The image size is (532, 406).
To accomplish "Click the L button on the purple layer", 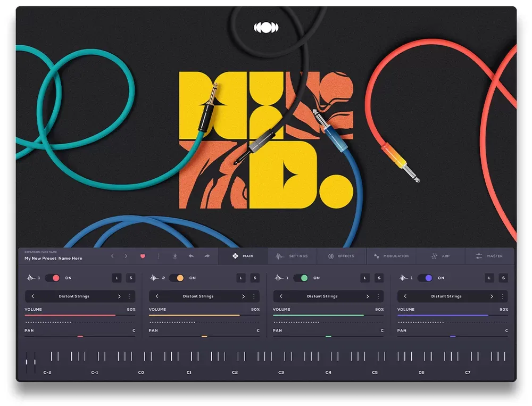I will coord(489,278).
